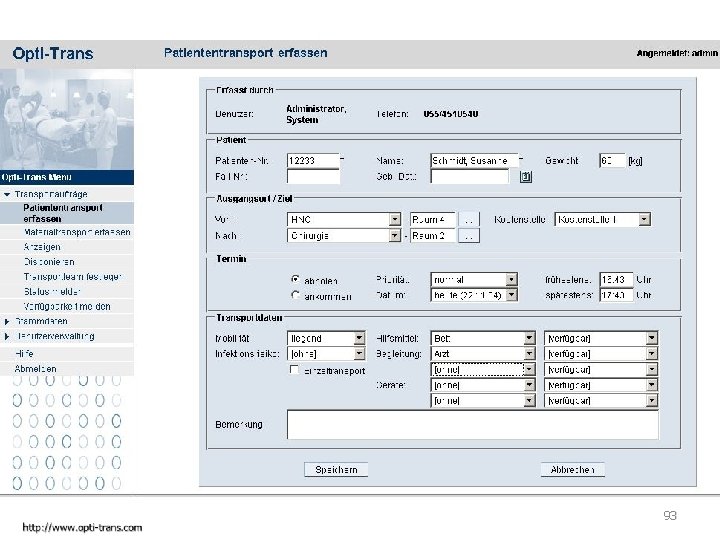Click the browse button beside Raum 4

[x=469, y=220]
